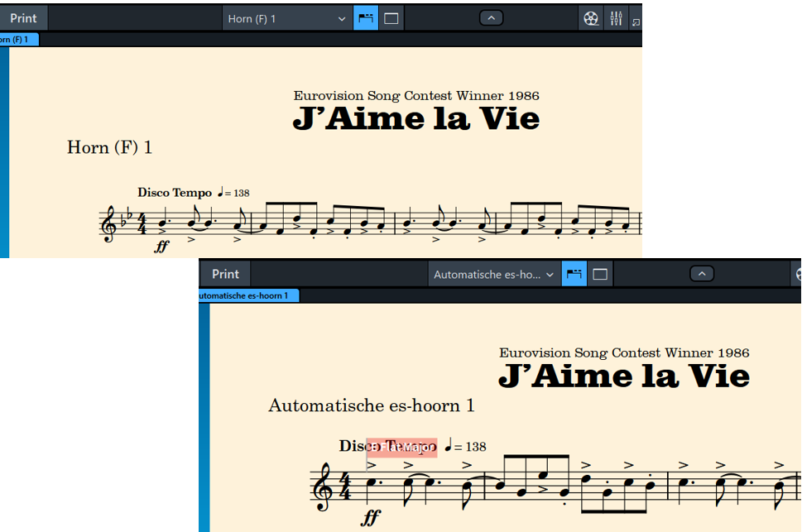
Task: Select the Eurovision subtitle in the Horn window
Action: click(416, 96)
